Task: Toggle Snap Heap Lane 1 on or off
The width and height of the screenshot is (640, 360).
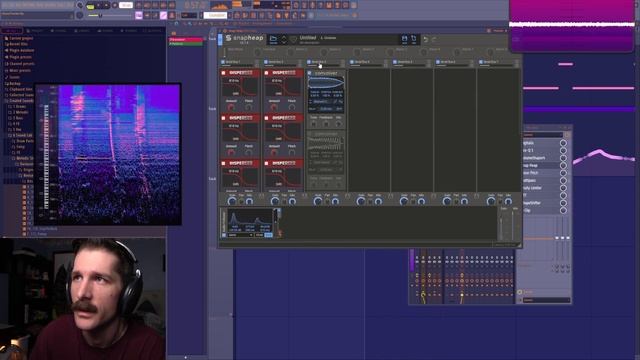Action: coord(223,62)
